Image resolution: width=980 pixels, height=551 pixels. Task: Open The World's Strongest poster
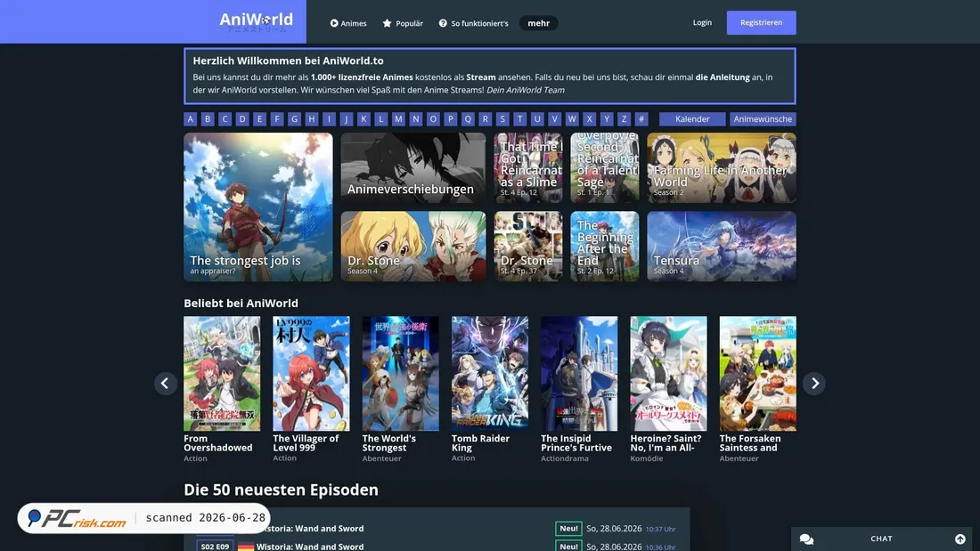[x=401, y=374]
